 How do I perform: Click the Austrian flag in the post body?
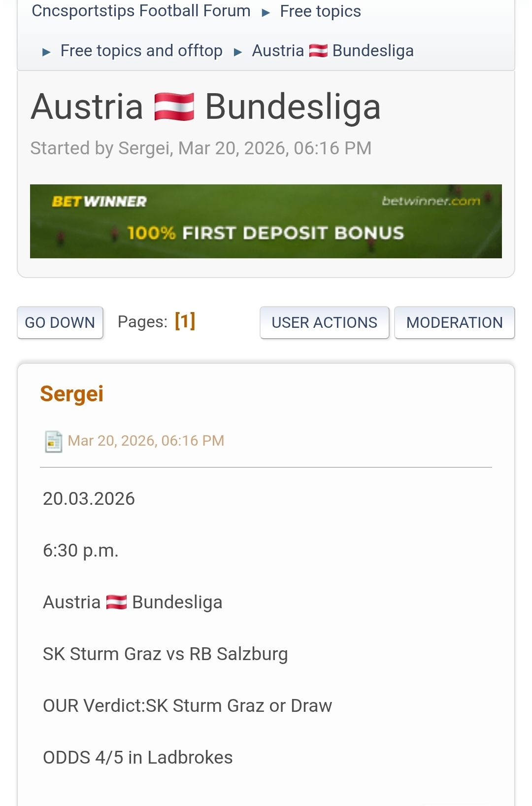tap(117, 602)
